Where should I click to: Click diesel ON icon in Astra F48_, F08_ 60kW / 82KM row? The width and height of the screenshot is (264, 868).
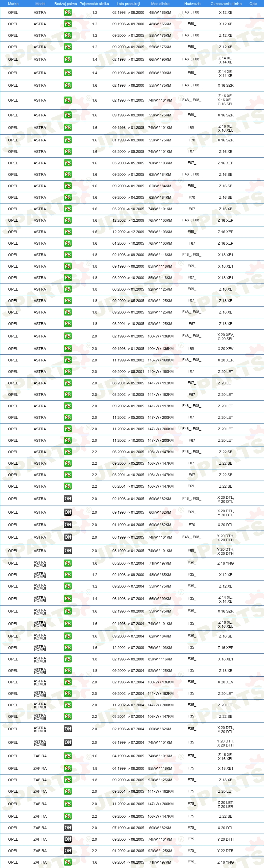point(68,499)
